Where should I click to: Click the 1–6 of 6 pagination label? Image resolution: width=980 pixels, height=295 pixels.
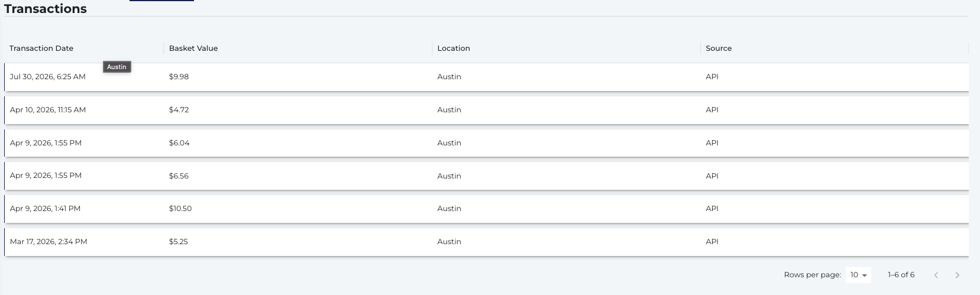(x=901, y=275)
